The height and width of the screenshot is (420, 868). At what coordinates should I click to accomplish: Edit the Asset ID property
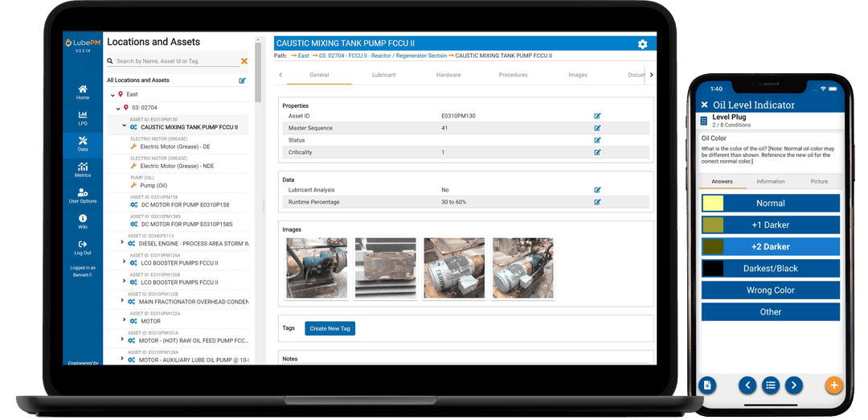click(597, 116)
